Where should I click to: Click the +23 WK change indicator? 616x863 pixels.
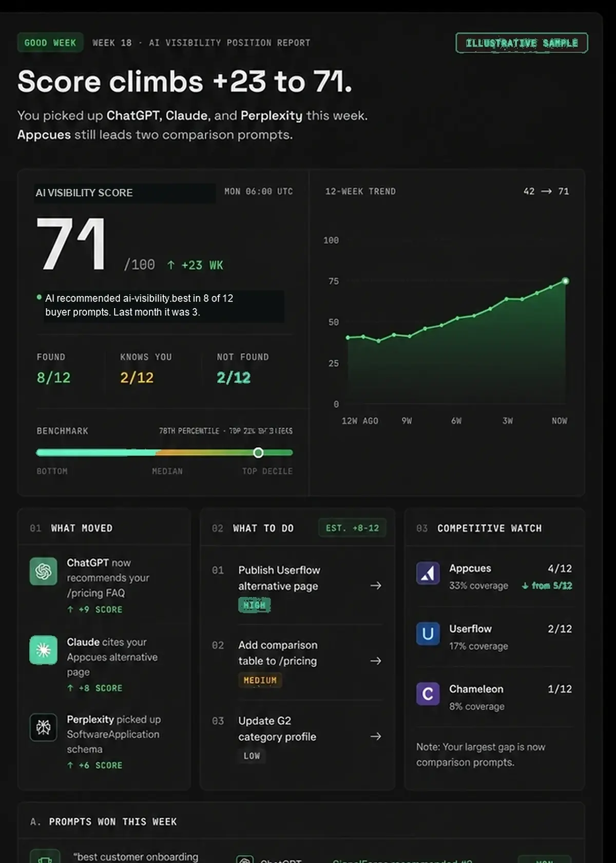(x=195, y=265)
